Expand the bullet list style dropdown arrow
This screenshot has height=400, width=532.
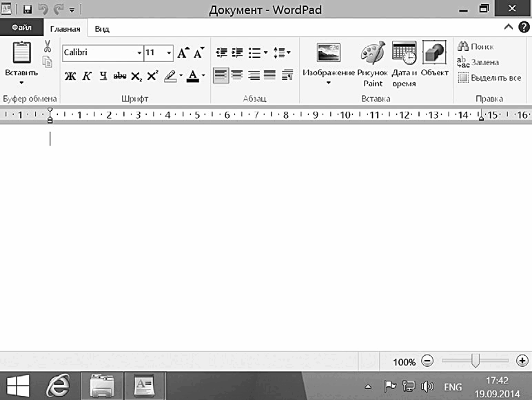point(266,52)
